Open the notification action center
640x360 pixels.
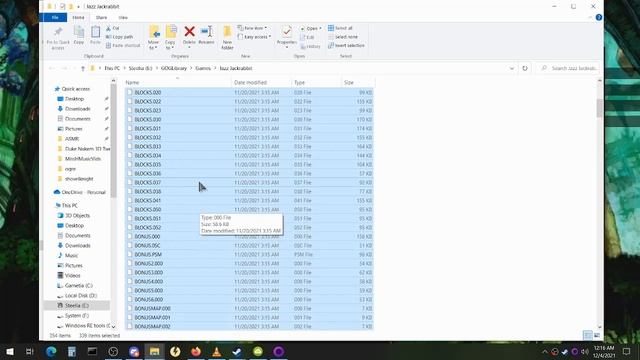(627, 351)
